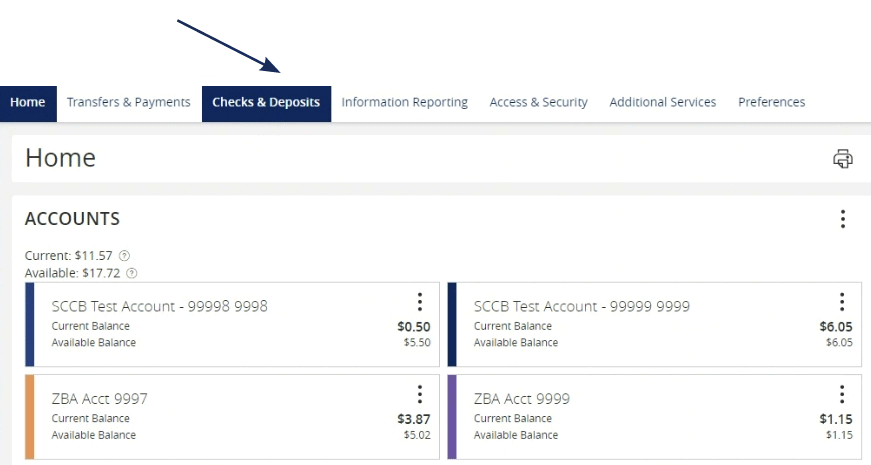Open ZBA Acct 9999 account details
This screenshot has width=871, height=465.
click(x=522, y=399)
